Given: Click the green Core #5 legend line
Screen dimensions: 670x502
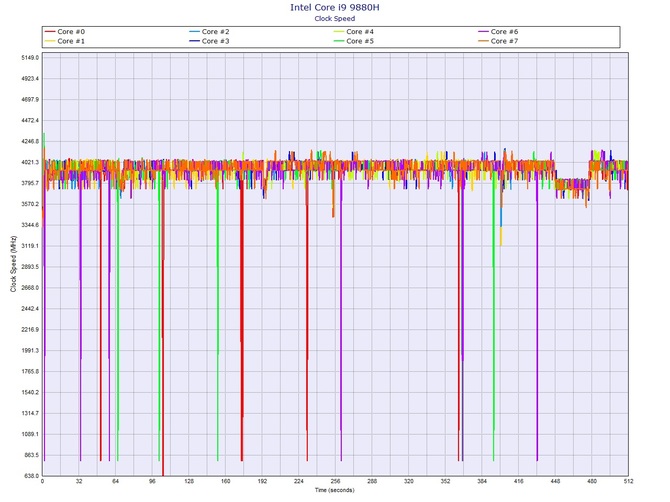Looking at the screenshot, I should click(339, 41).
